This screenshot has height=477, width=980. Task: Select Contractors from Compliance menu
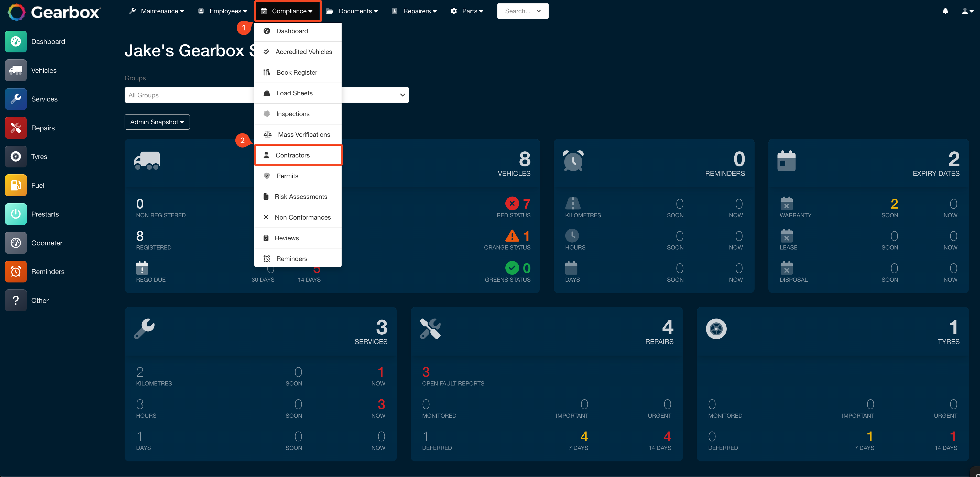(298, 155)
